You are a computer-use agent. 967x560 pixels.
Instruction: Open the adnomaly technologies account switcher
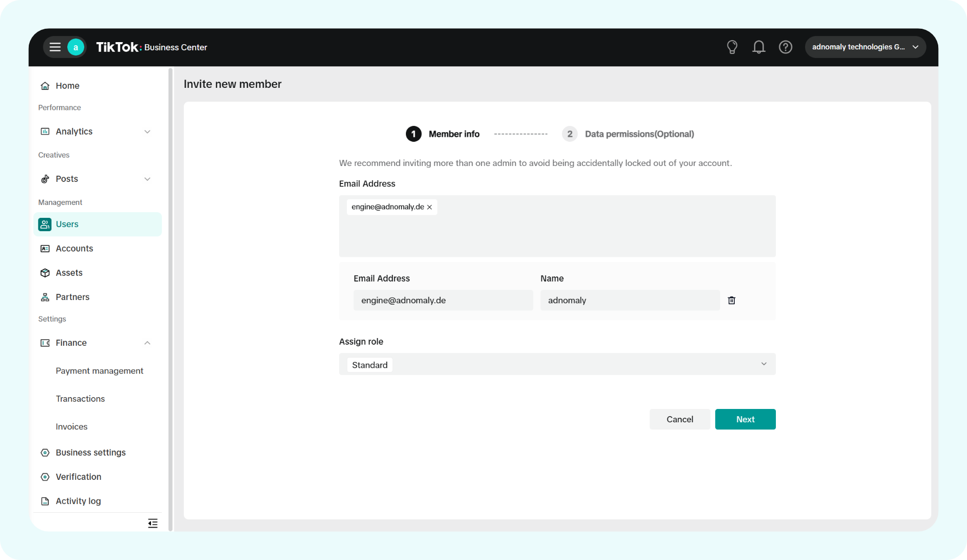tap(865, 47)
